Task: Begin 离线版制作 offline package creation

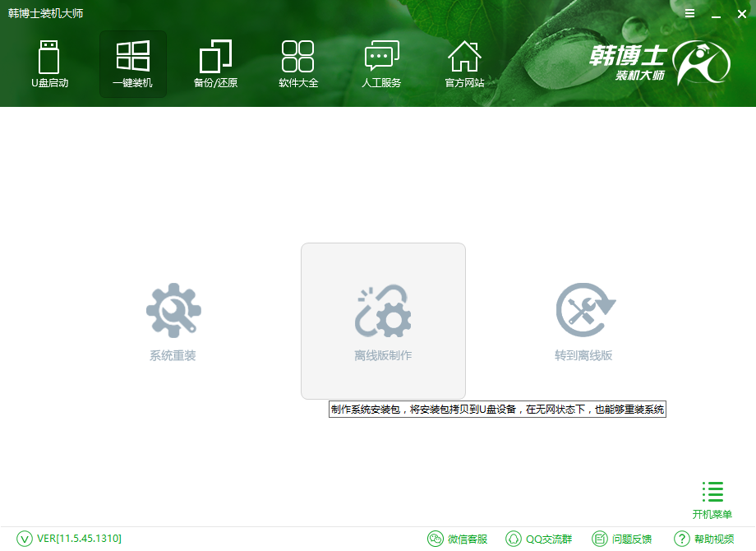Action: click(383, 321)
